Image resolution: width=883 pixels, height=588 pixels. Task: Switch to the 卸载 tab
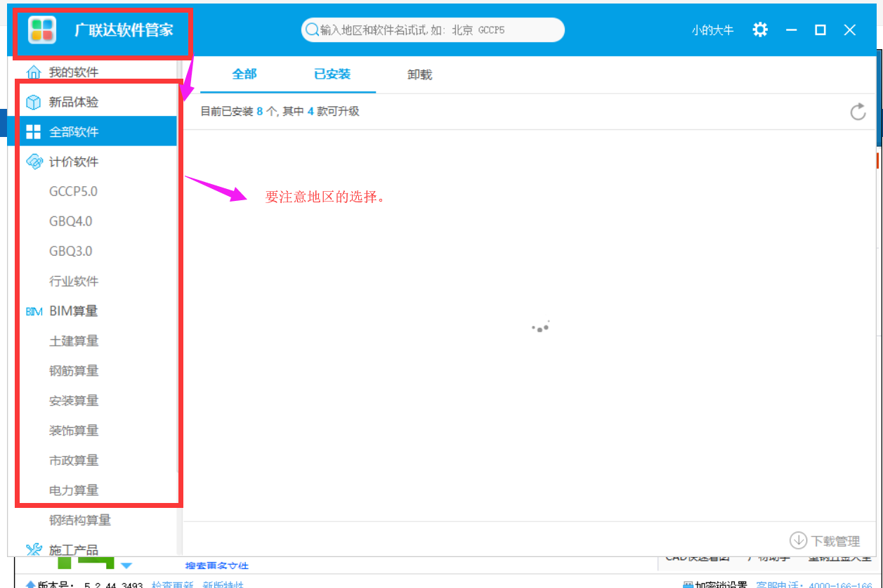(419, 74)
